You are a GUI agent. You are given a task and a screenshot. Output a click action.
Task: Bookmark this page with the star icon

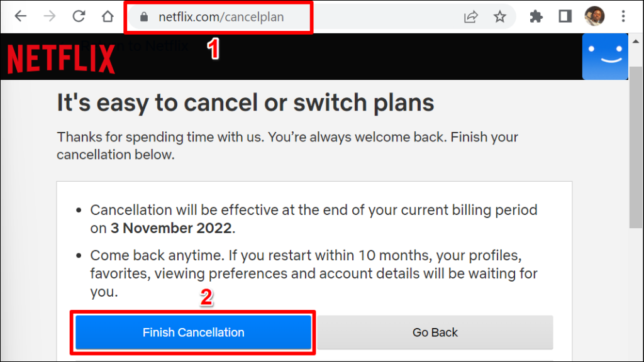[500, 17]
